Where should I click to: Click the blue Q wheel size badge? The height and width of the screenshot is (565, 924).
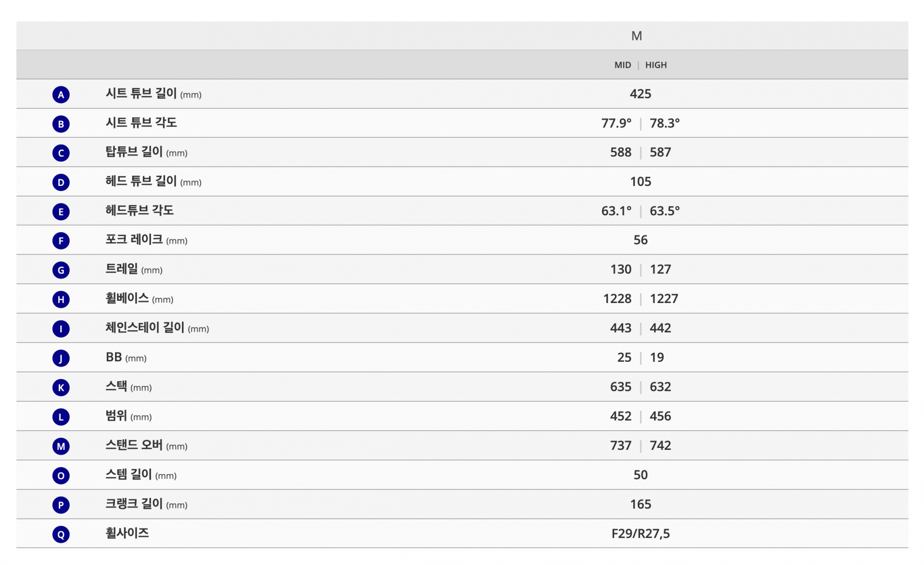(x=61, y=534)
